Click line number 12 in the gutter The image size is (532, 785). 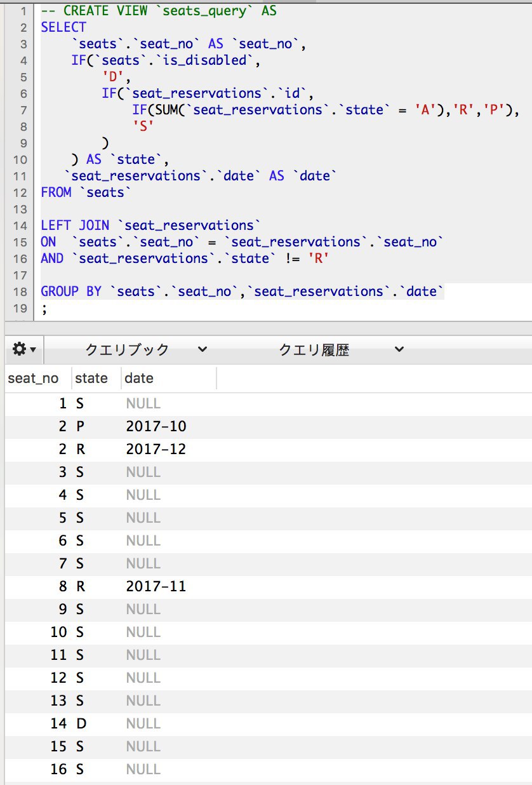tap(20, 192)
